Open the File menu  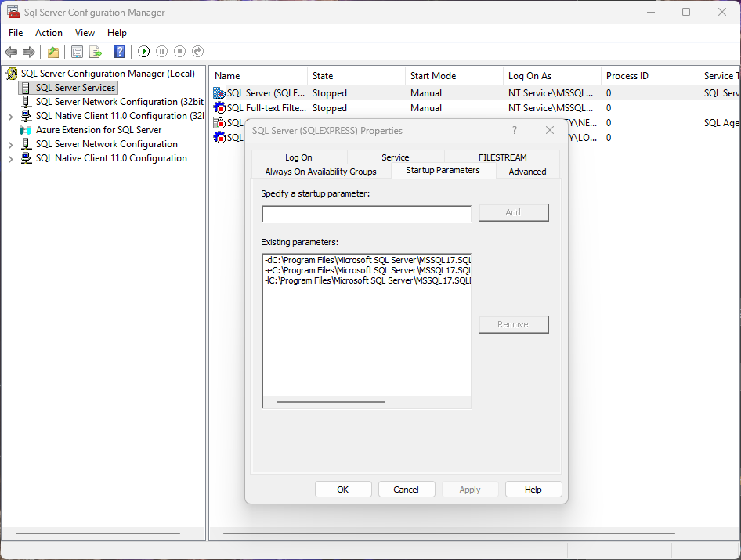[16, 33]
